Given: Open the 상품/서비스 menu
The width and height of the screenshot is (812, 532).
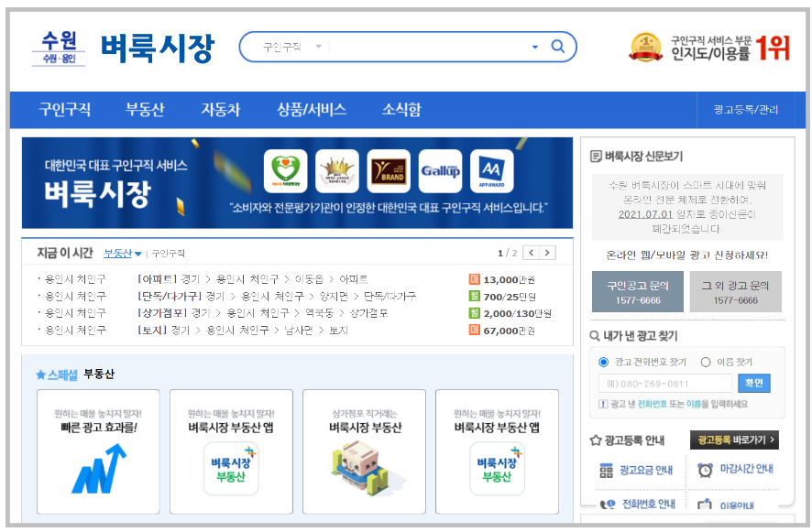Looking at the screenshot, I should coord(312,110).
